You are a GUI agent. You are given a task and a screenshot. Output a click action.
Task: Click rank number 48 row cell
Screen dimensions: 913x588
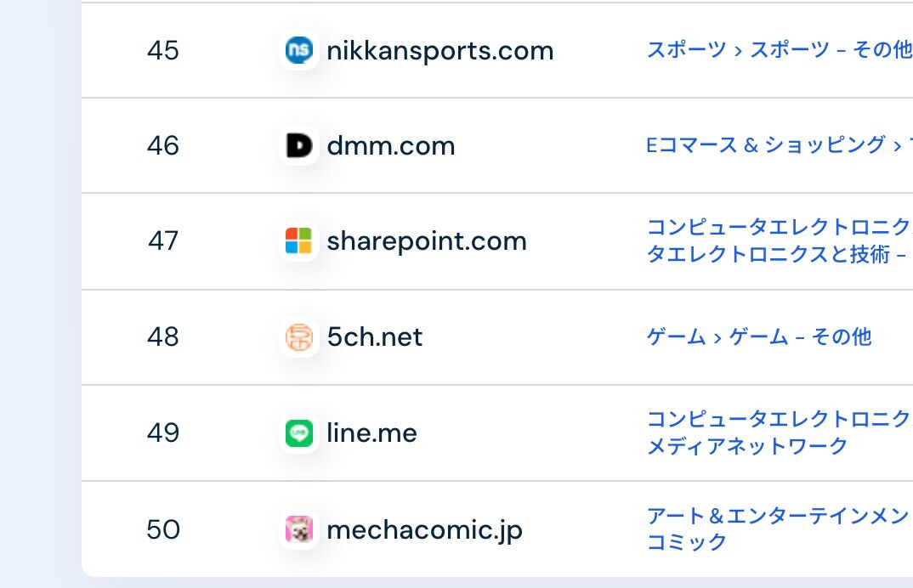coord(163,337)
